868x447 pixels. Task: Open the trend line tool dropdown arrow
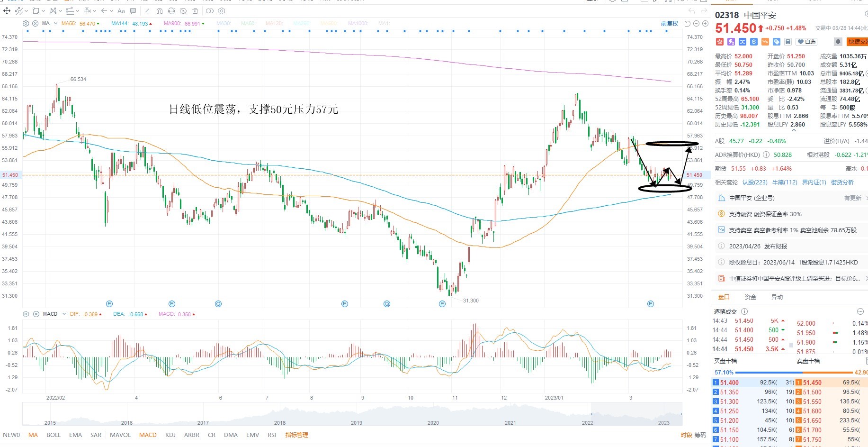26,11
